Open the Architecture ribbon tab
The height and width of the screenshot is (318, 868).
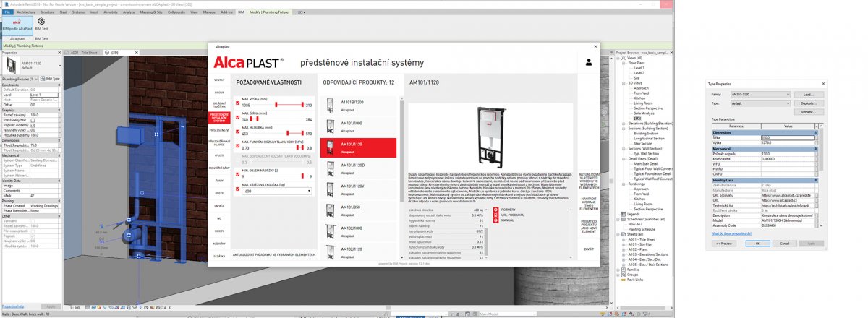coord(25,12)
